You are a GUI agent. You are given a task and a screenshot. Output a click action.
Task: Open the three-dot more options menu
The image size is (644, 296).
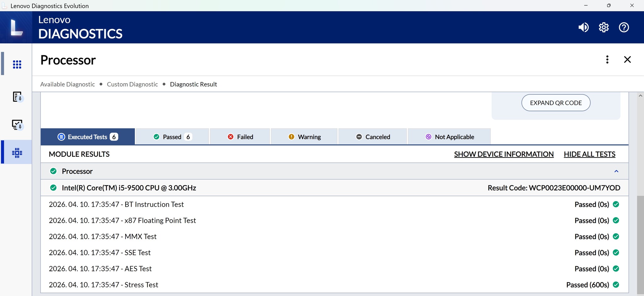[x=607, y=59]
